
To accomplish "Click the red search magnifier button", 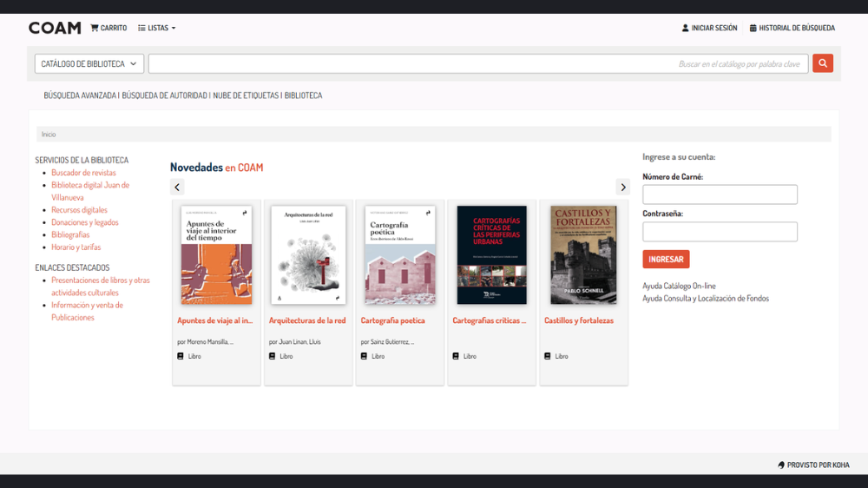I will (x=822, y=63).
